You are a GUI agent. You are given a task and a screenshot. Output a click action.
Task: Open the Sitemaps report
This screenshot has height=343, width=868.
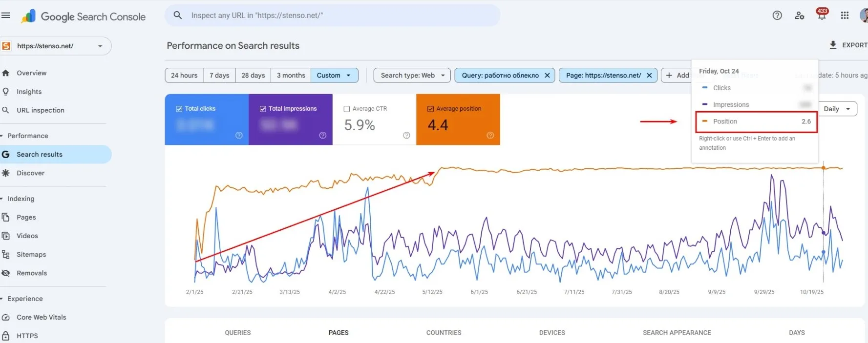coord(31,254)
